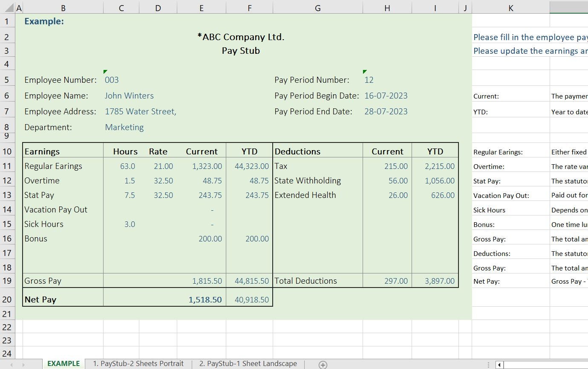
Task: Switch to the '1. PayStub-2 Sheets Portrait' tab
Action: pos(138,363)
